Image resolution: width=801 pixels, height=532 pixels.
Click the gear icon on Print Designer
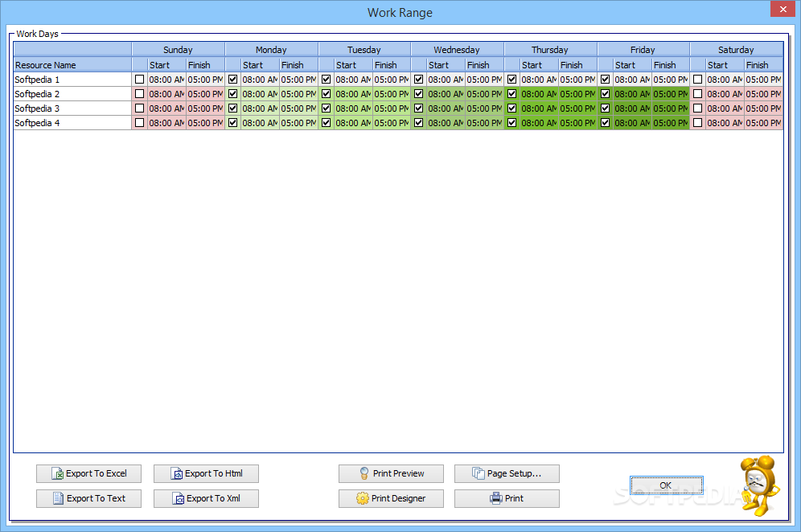pyautogui.click(x=362, y=498)
